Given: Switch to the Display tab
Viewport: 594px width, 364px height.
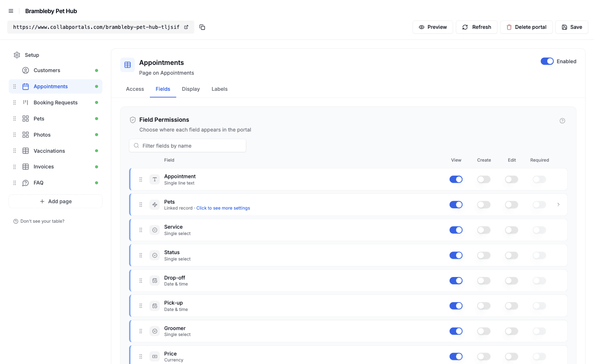Looking at the screenshot, I should tap(191, 89).
